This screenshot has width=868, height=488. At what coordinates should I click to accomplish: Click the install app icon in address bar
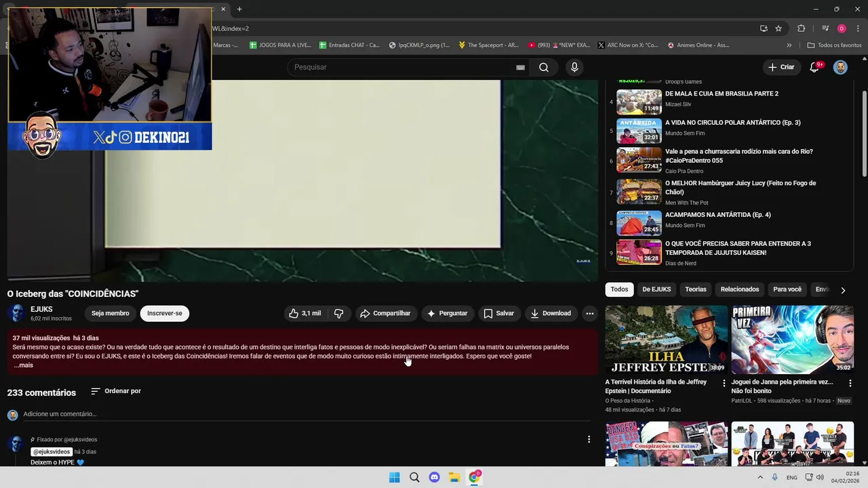click(x=764, y=28)
